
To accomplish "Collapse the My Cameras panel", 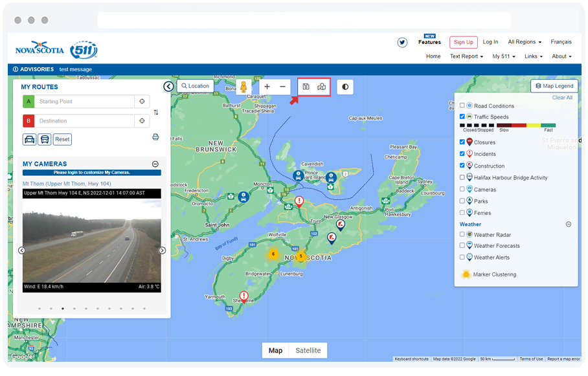I will (154, 164).
